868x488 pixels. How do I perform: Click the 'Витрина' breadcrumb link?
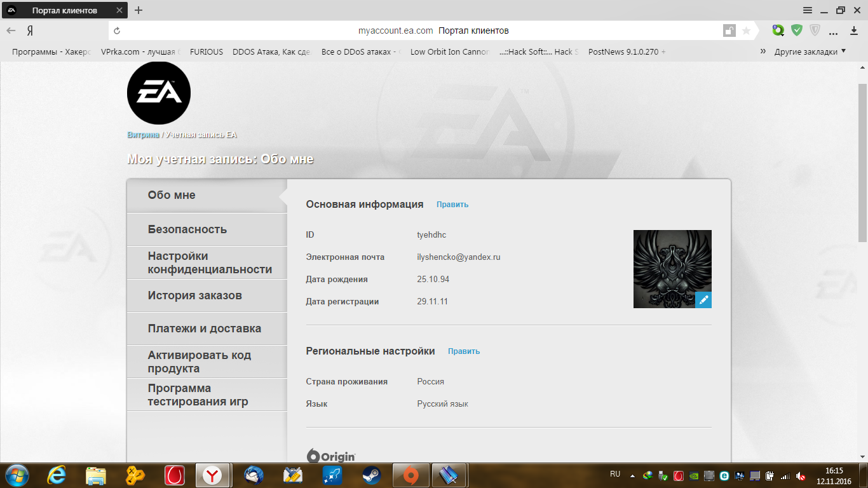pos(143,135)
